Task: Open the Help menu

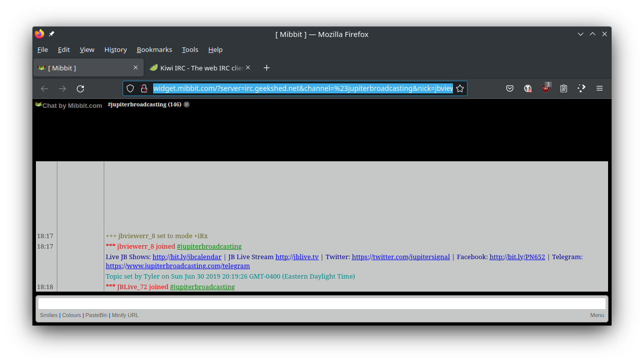Action: click(x=215, y=49)
